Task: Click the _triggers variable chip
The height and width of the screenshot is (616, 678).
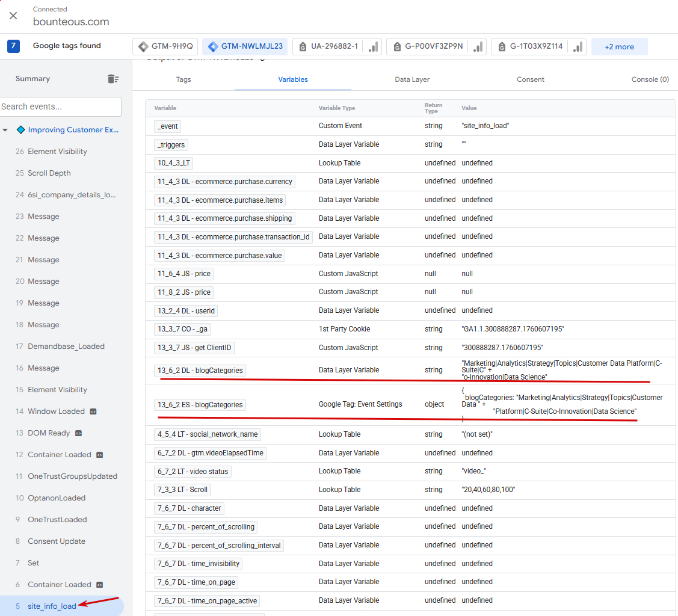Action: 171,145
